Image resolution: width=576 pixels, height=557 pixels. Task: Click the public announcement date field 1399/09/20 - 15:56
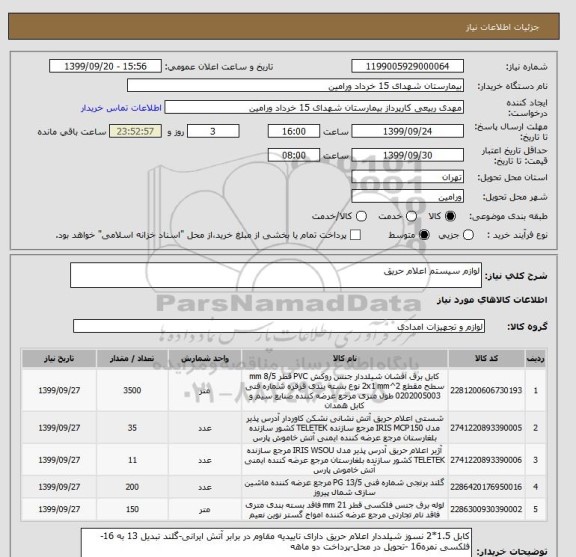click(105, 67)
